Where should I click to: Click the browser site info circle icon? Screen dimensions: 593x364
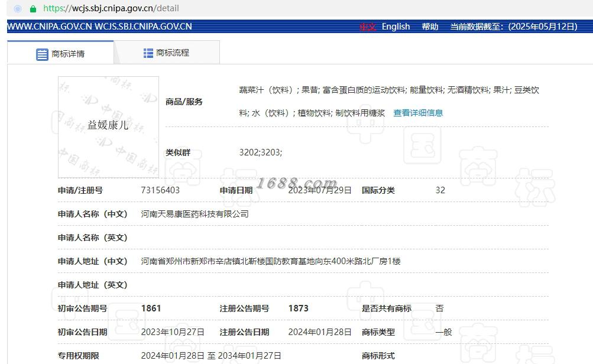(x=18, y=9)
